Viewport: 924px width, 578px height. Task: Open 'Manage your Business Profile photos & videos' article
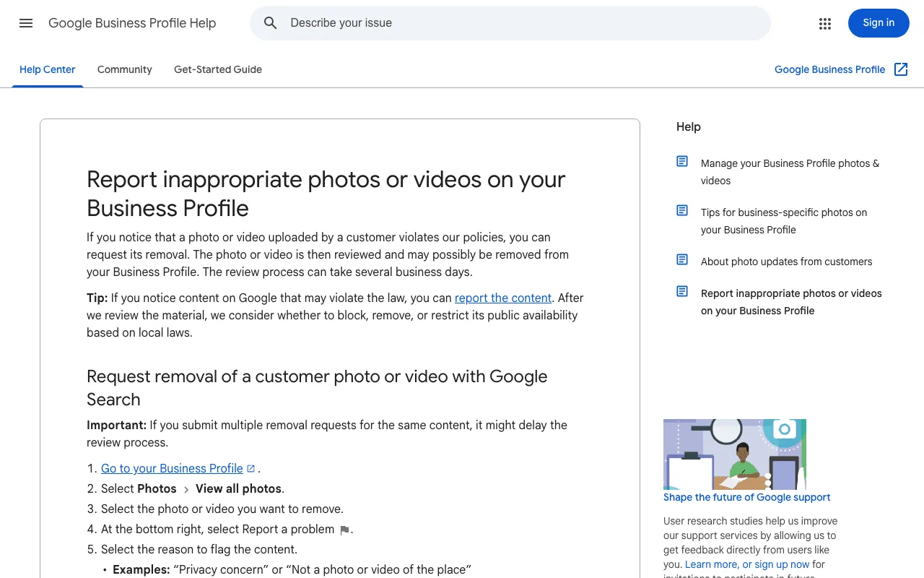[x=790, y=172]
